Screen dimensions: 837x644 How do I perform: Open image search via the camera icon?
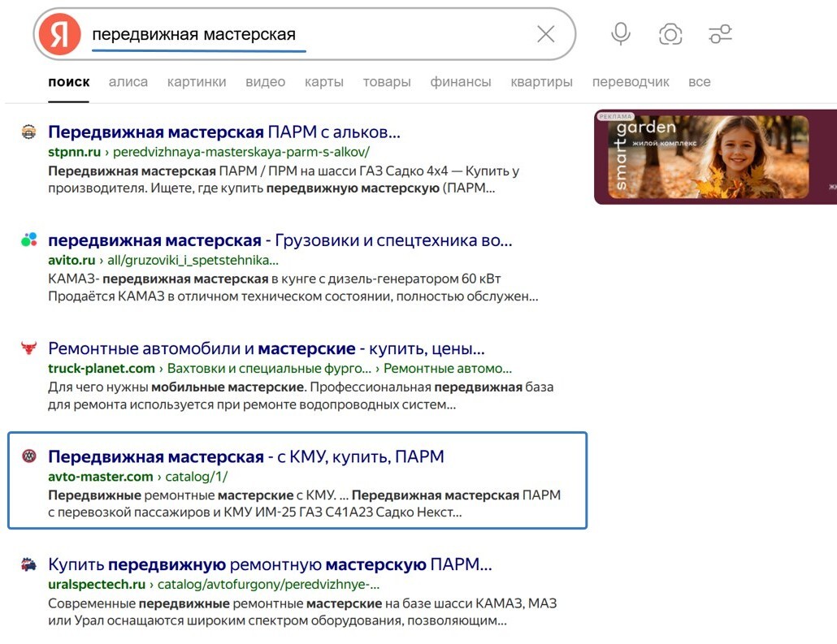[670, 33]
